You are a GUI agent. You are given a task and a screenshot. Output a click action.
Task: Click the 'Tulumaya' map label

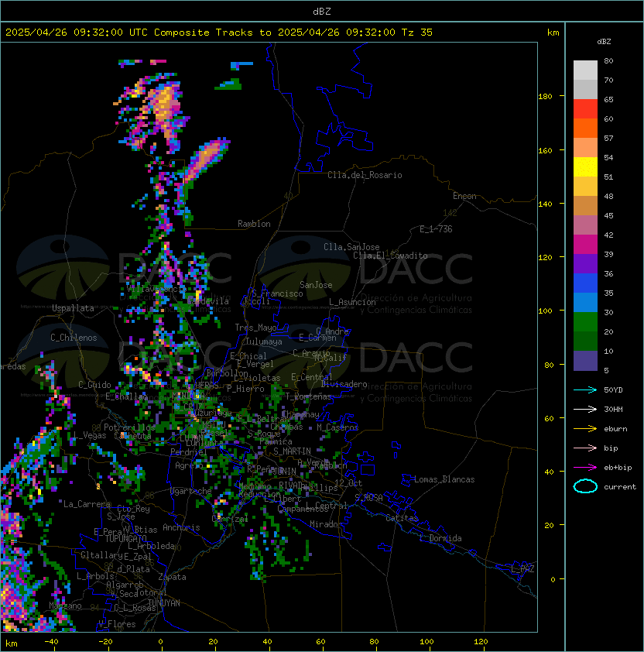point(264,341)
